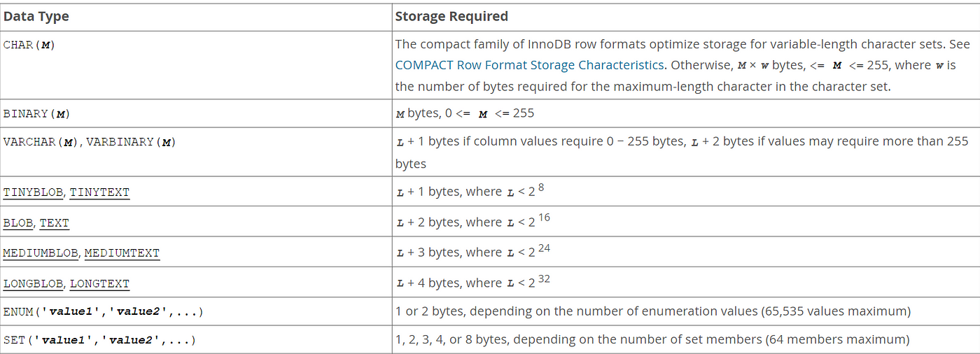This screenshot has height=354, width=980.
Task: Open COMPACT Row Format Storage Characteristics link
Action: [529, 65]
